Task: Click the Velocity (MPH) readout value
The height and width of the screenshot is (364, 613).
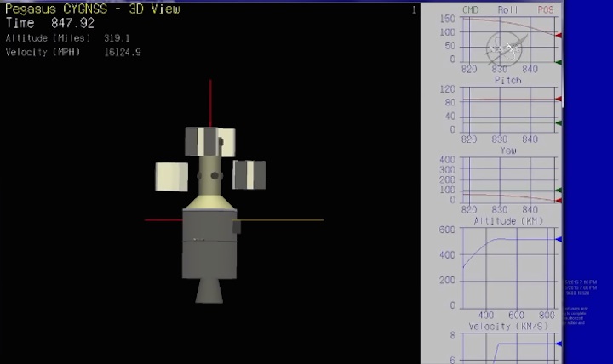Action: pos(122,53)
